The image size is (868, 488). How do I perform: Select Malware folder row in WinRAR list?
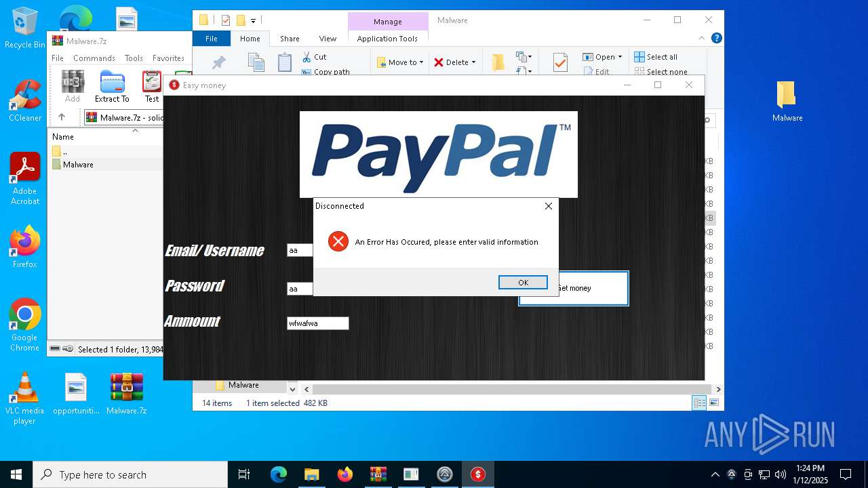point(106,165)
